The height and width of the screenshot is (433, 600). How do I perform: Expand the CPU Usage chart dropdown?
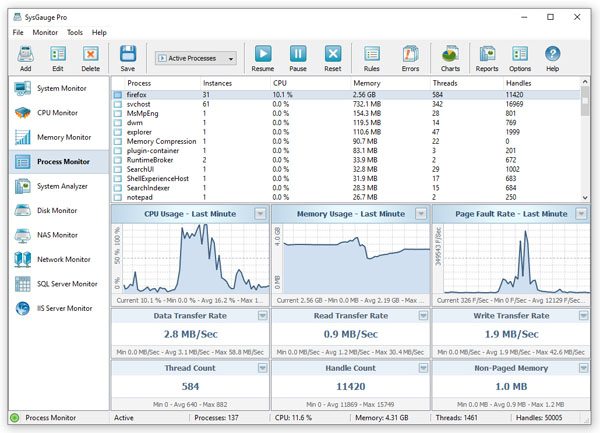coord(260,213)
